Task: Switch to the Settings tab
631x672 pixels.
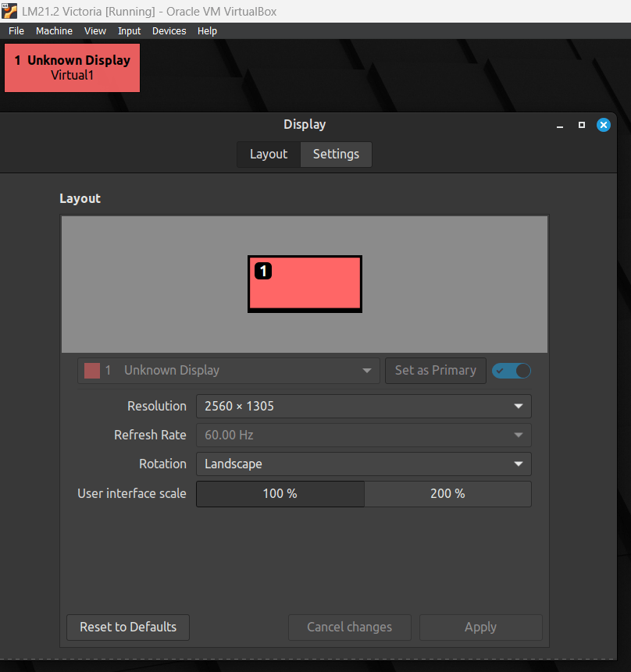Action: 336,154
